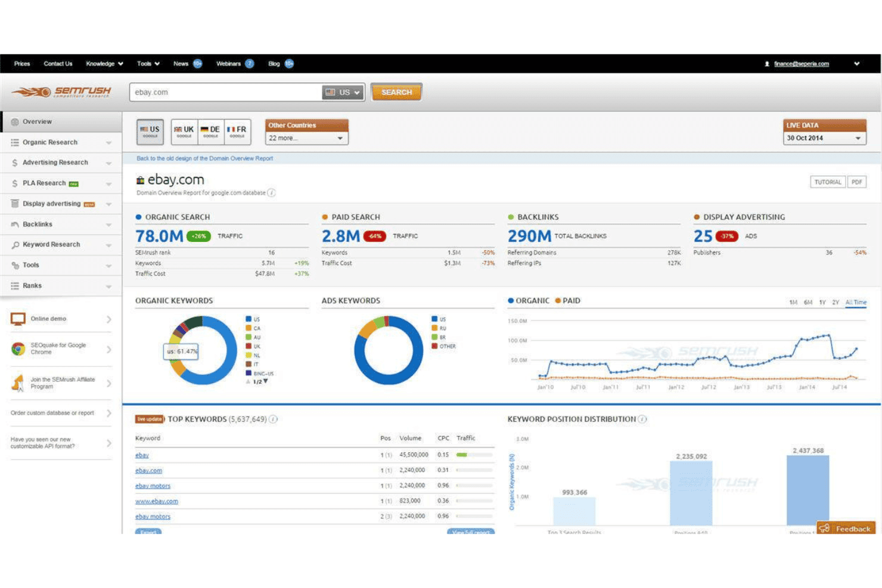Click inside the ebay.com search field
Viewport: 882px width, 588px height.
225,92
